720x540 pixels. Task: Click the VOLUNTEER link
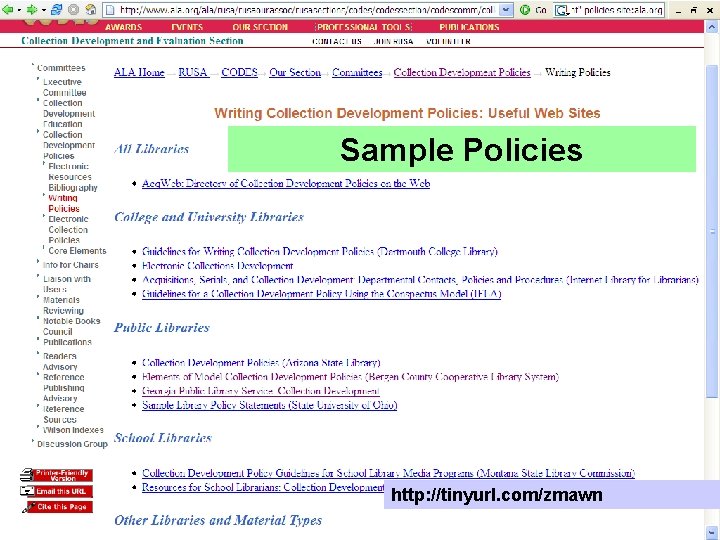click(x=448, y=41)
